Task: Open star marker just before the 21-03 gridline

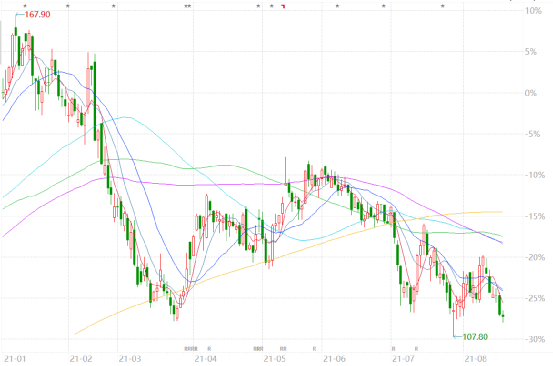Action: [x=114, y=6]
